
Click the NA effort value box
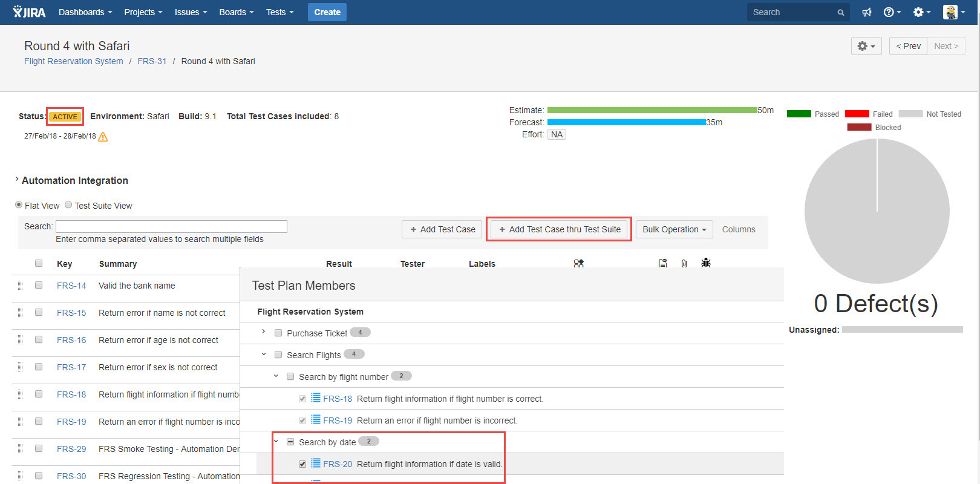(x=557, y=134)
